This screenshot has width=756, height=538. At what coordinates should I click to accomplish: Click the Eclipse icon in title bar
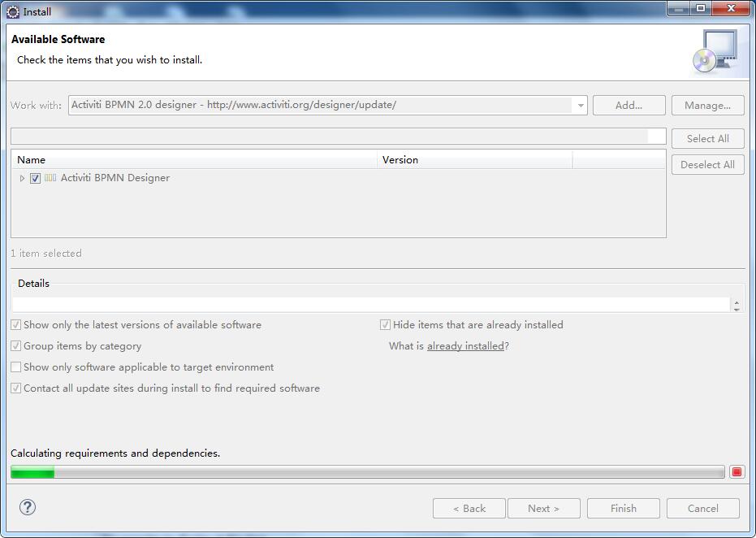click(x=13, y=11)
